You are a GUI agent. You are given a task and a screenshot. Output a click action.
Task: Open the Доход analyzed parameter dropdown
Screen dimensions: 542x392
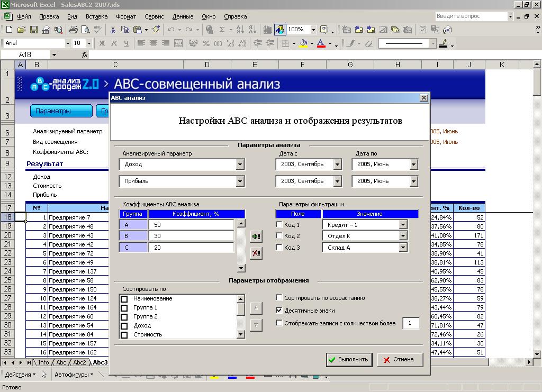click(x=240, y=165)
